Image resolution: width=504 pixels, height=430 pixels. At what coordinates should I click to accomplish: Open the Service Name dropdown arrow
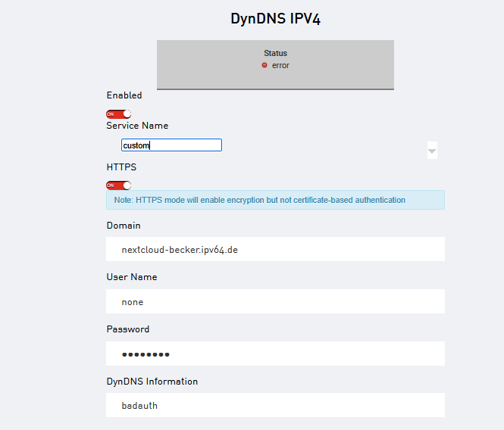[432, 151]
